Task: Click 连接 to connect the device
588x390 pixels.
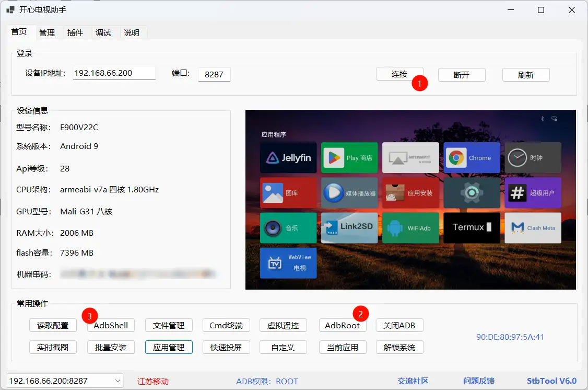Action: pos(399,74)
